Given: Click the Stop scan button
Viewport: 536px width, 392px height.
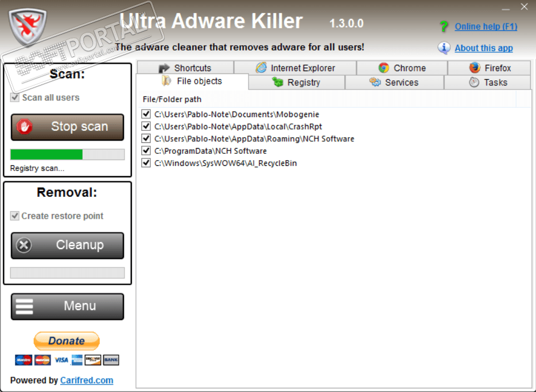Looking at the screenshot, I should (67, 127).
